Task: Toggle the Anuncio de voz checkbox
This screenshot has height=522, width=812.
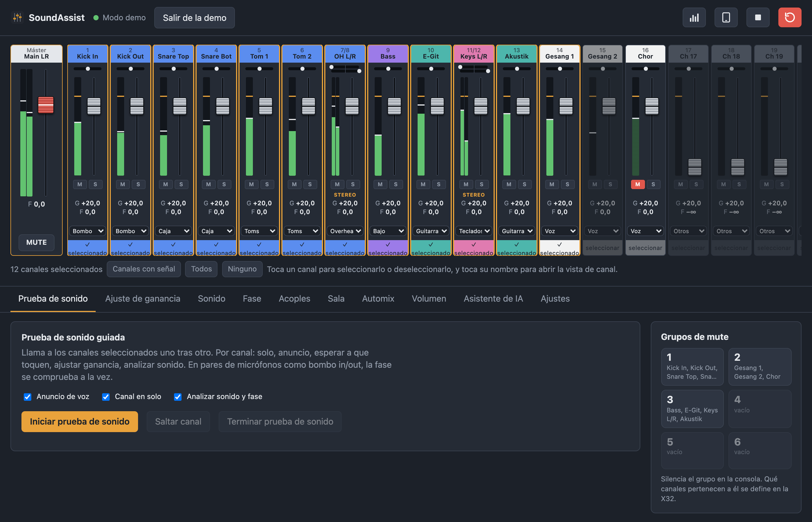Action: [x=27, y=397]
